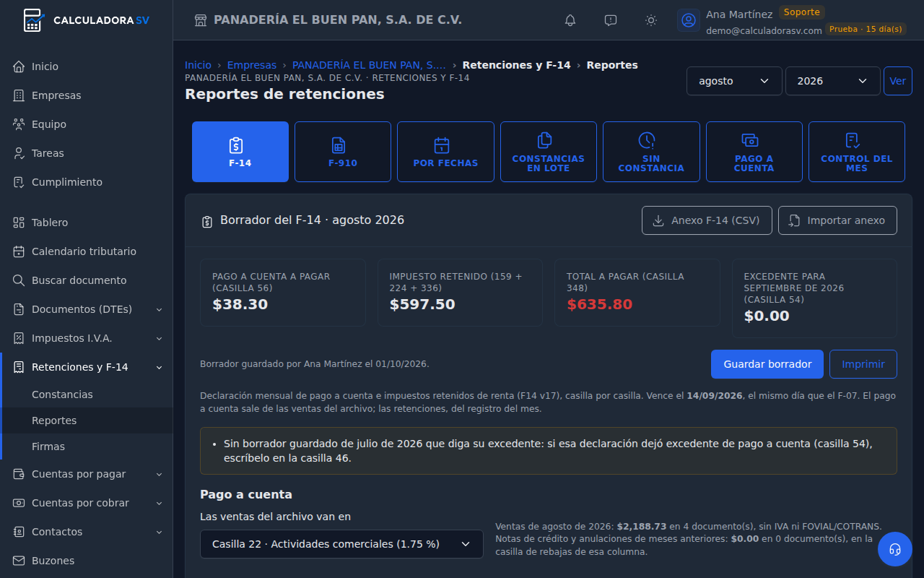
Task: Open the user avatar icon
Action: point(689,20)
